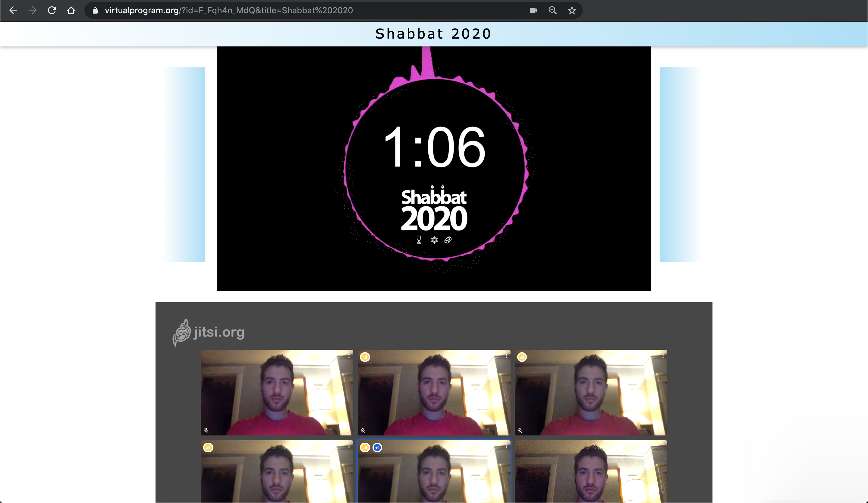Click the browser back arrow

pos(13,10)
